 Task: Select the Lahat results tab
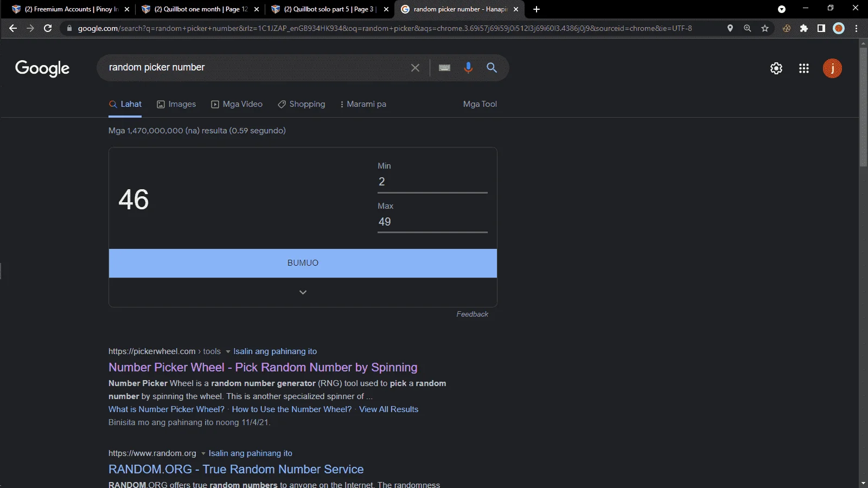tap(125, 104)
